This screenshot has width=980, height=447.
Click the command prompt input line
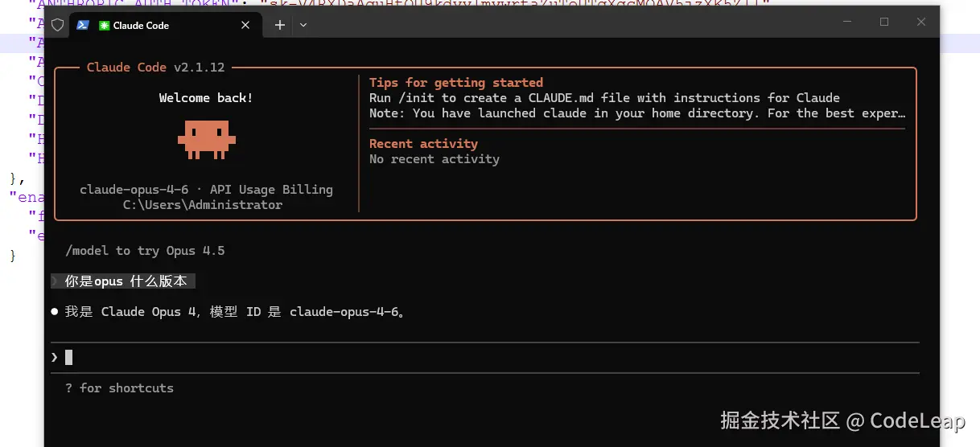tap(483, 357)
